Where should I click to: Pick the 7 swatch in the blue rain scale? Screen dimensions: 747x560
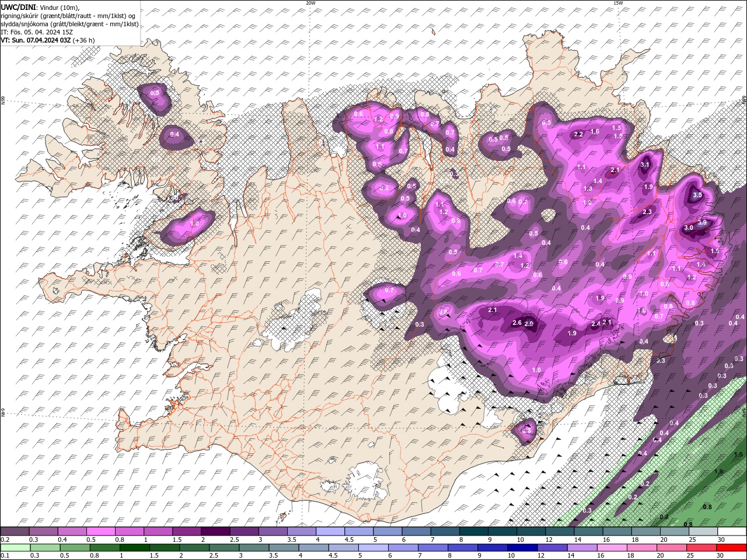point(433,548)
